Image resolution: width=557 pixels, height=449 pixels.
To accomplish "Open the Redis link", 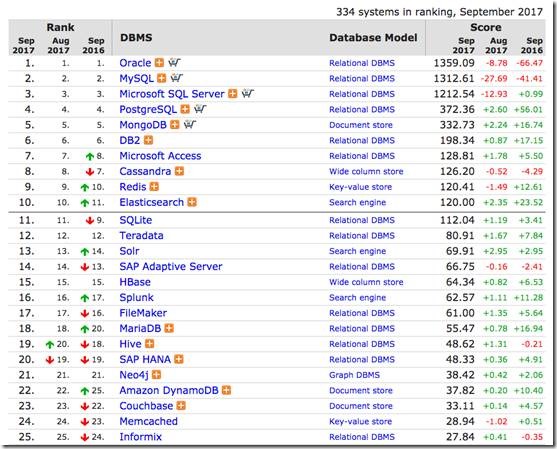I will pos(133,187).
